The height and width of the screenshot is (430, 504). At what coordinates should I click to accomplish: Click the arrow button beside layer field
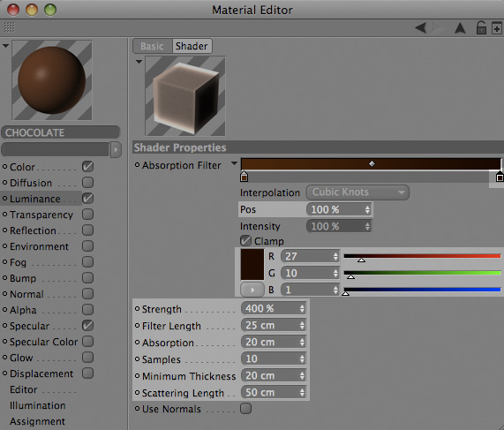[x=116, y=149]
